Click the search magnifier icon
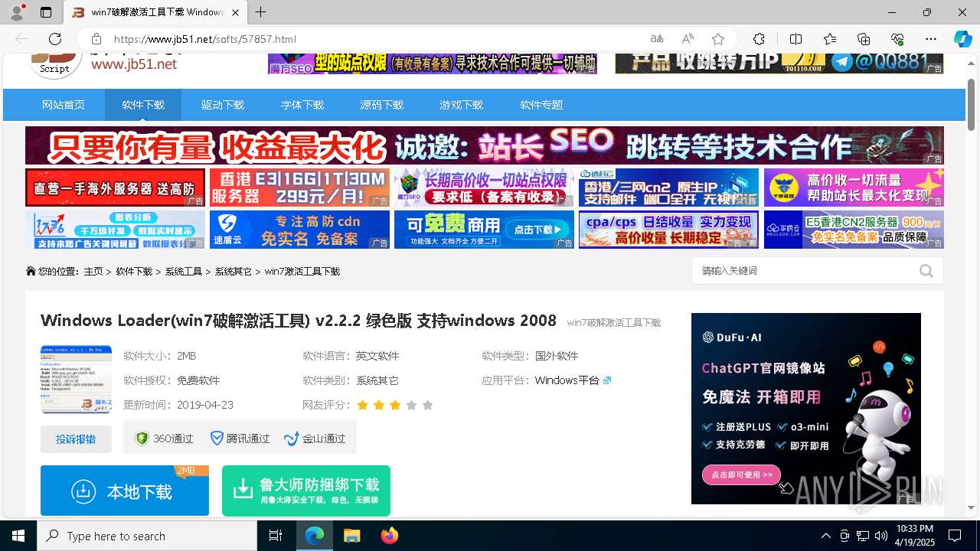The image size is (980, 551). 926,271
